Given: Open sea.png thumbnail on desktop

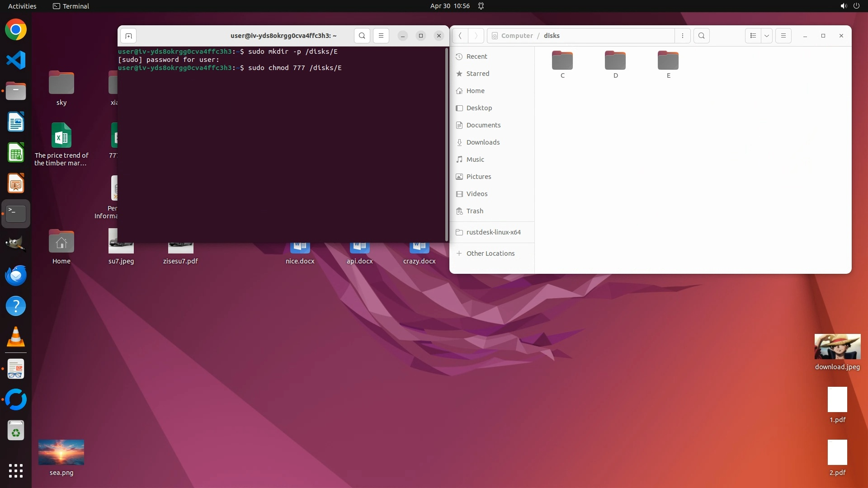Looking at the screenshot, I should (61, 452).
